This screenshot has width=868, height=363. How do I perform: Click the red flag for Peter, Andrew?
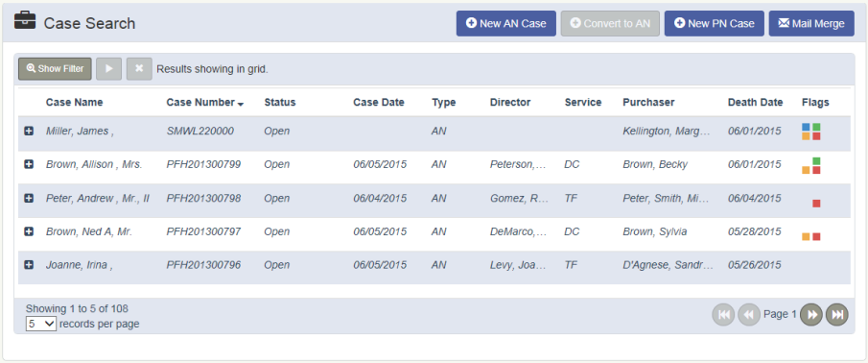[x=816, y=204]
